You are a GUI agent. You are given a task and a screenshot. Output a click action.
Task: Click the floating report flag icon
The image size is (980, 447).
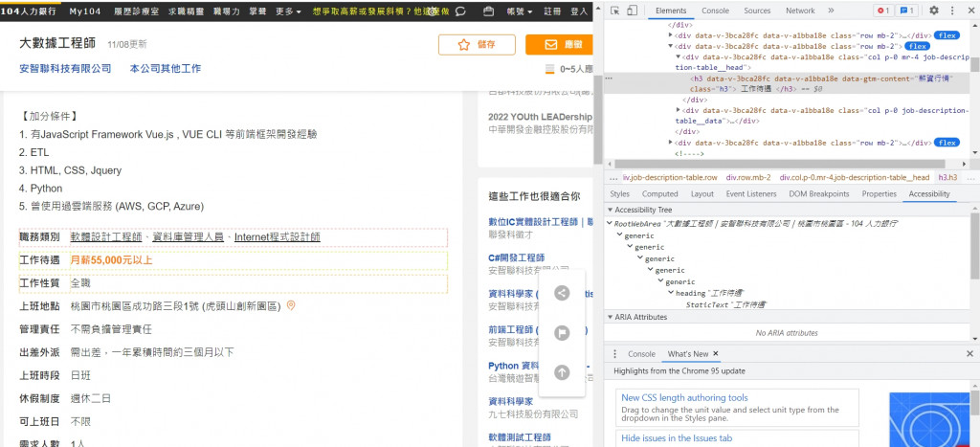(562, 332)
